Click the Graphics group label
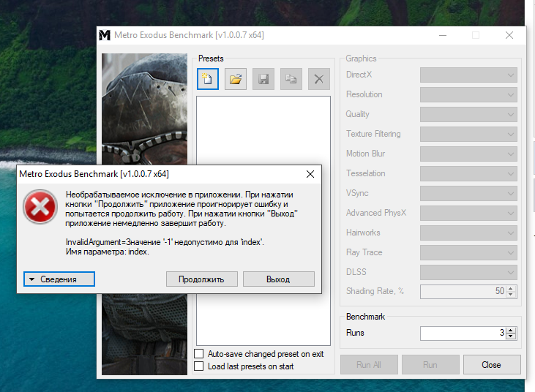The width and height of the screenshot is (535, 392). click(361, 59)
